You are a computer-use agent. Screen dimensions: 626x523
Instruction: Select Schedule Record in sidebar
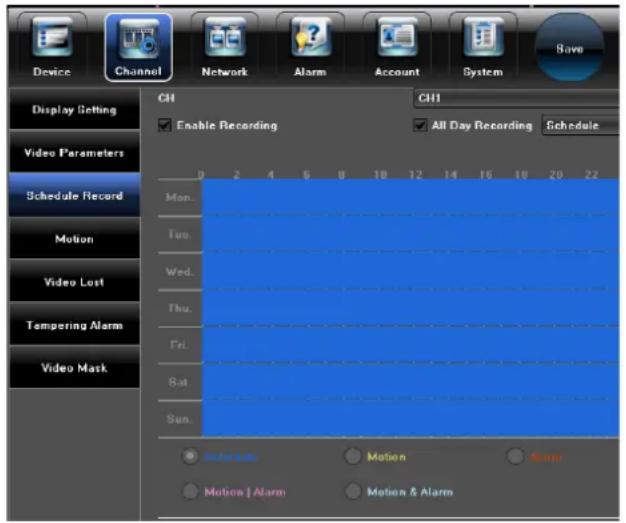click(75, 196)
